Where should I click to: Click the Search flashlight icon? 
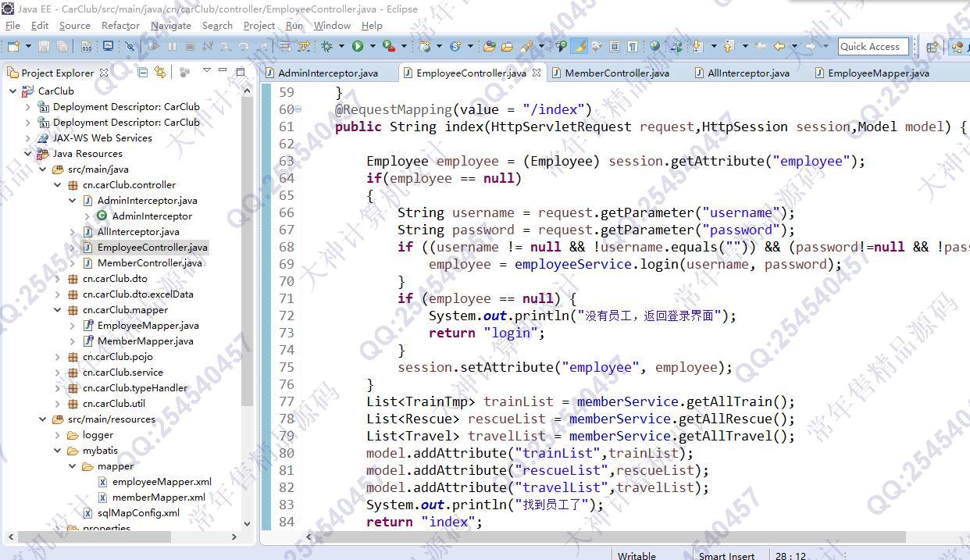coord(526,46)
